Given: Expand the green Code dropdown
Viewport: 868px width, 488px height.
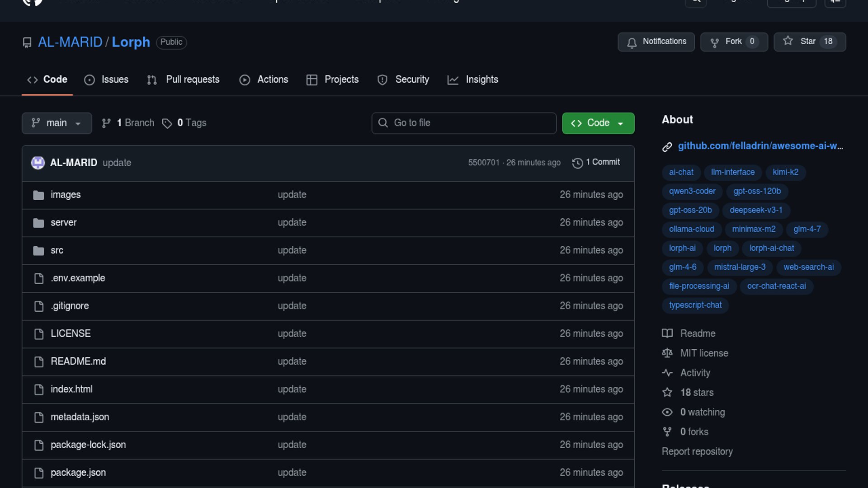Looking at the screenshot, I should 598,123.
